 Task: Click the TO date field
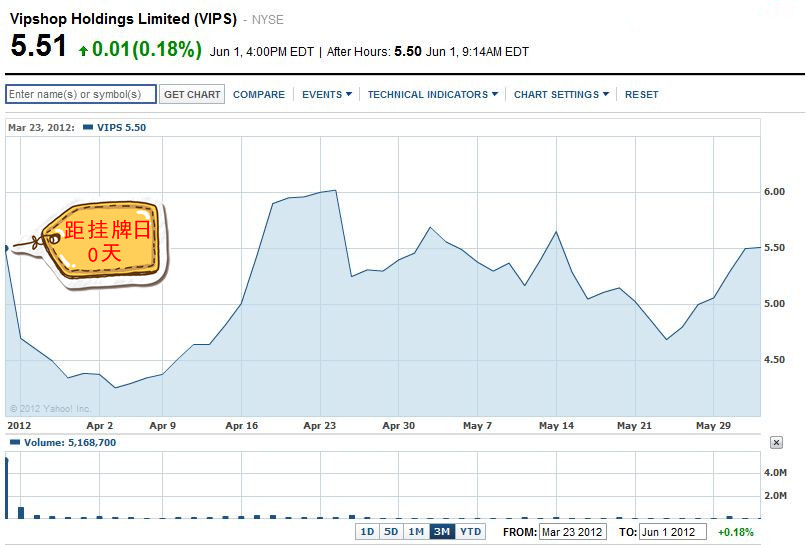[x=673, y=532]
